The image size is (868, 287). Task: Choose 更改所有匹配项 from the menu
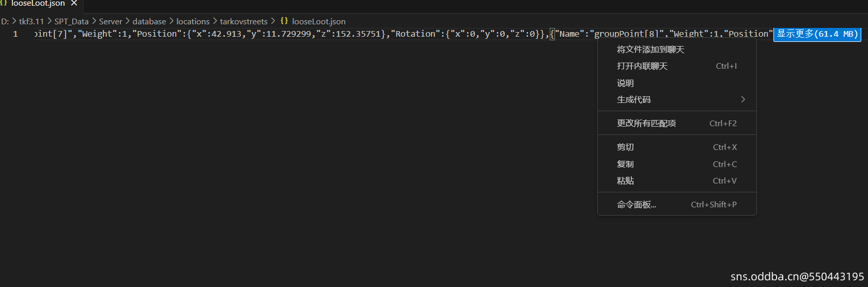[x=646, y=124]
